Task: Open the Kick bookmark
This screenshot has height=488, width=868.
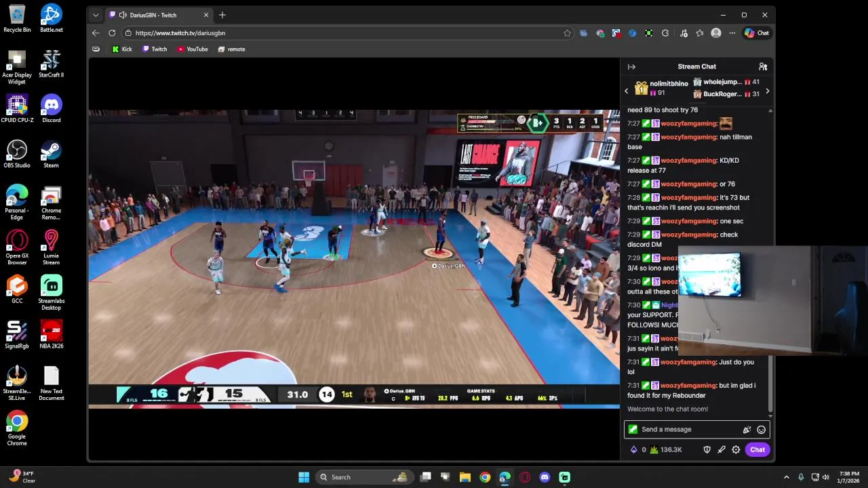Action: [122, 49]
